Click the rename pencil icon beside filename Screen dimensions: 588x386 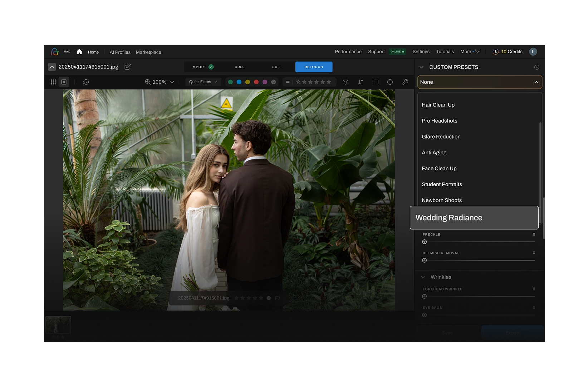(x=127, y=67)
